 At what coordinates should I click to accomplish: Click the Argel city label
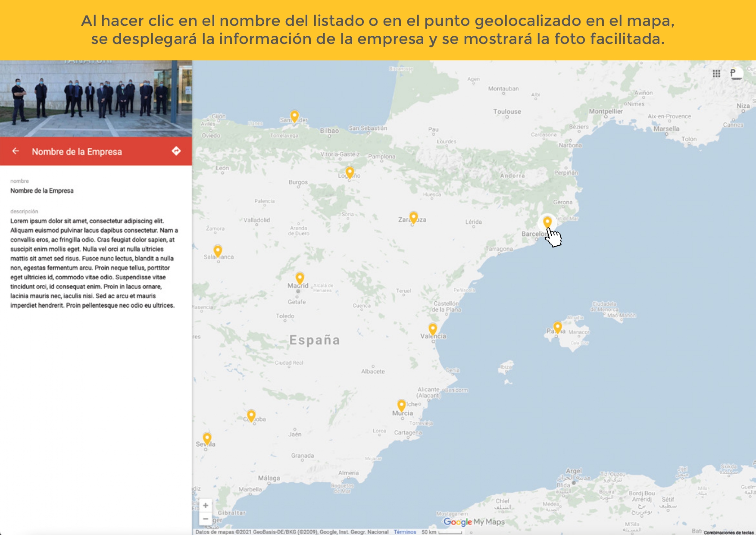point(574,471)
